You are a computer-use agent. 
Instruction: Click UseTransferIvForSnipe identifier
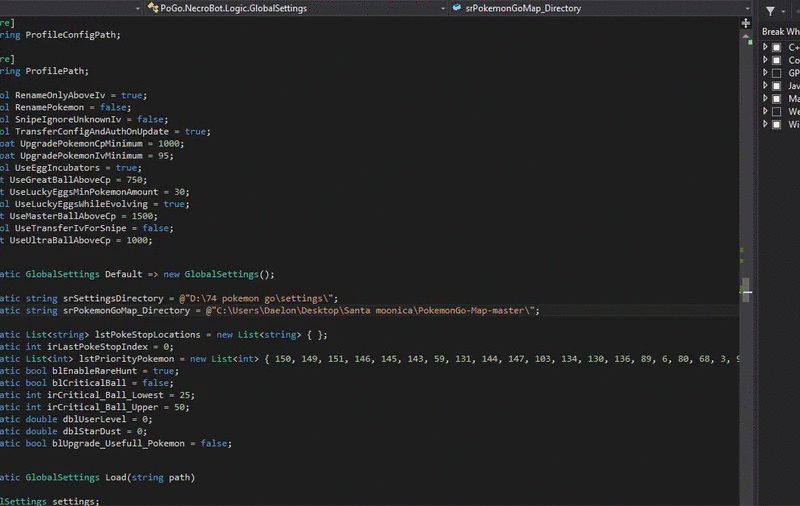coord(70,229)
